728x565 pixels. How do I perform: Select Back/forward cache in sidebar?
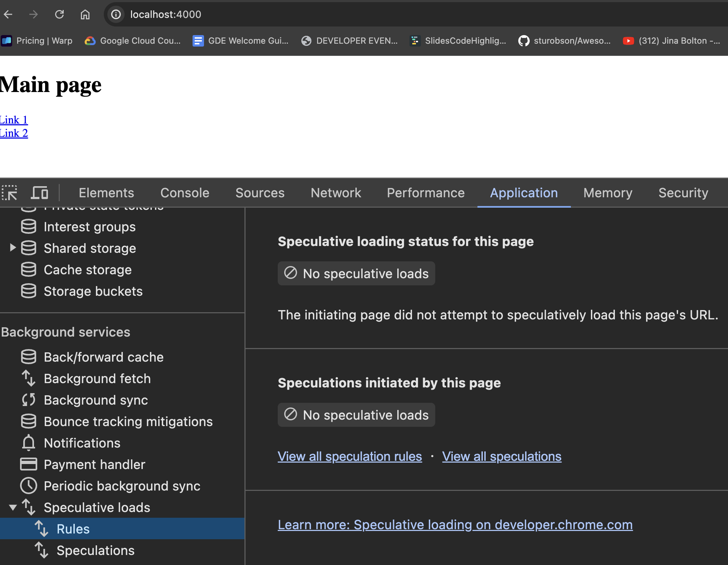pyautogui.click(x=103, y=357)
